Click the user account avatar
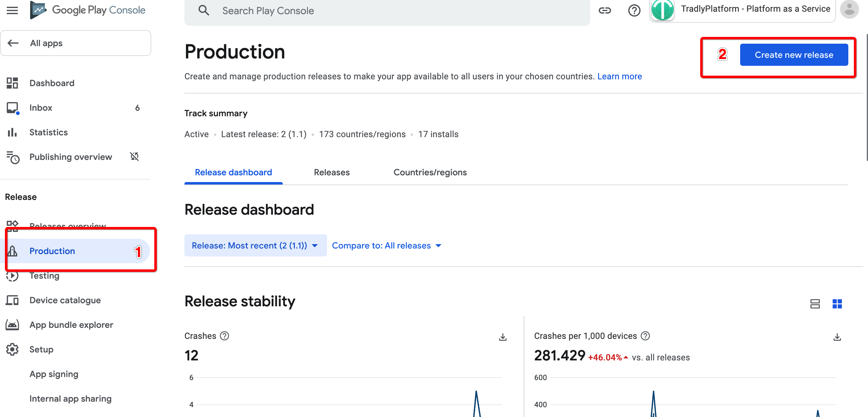 click(849, 10)
